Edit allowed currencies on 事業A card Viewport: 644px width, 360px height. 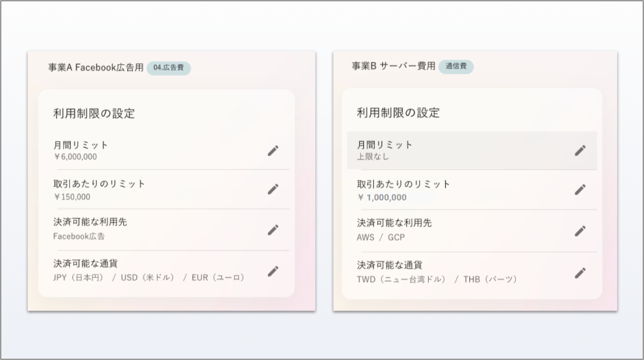[x=273, y=271]
